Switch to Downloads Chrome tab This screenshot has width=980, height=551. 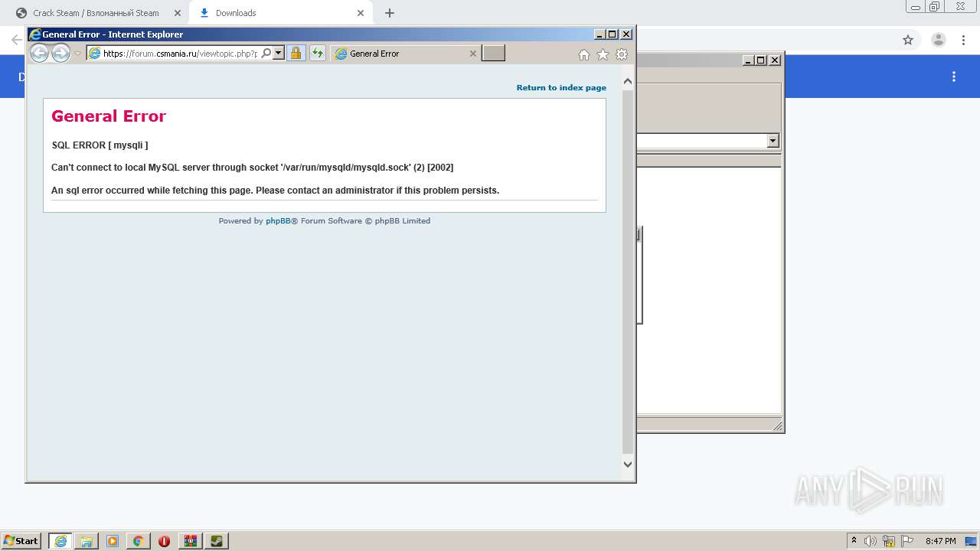(x=279, y=13)
